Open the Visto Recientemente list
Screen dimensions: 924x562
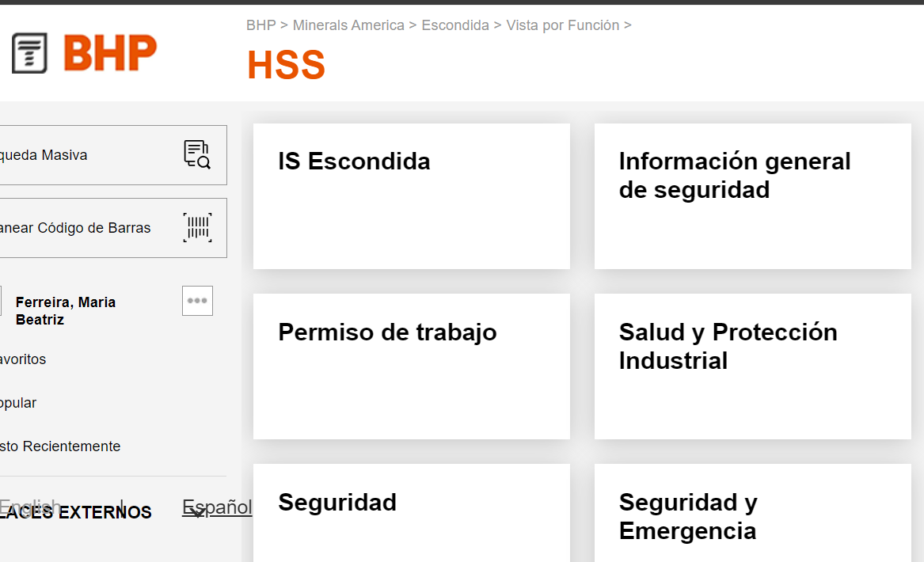[60, 446]
